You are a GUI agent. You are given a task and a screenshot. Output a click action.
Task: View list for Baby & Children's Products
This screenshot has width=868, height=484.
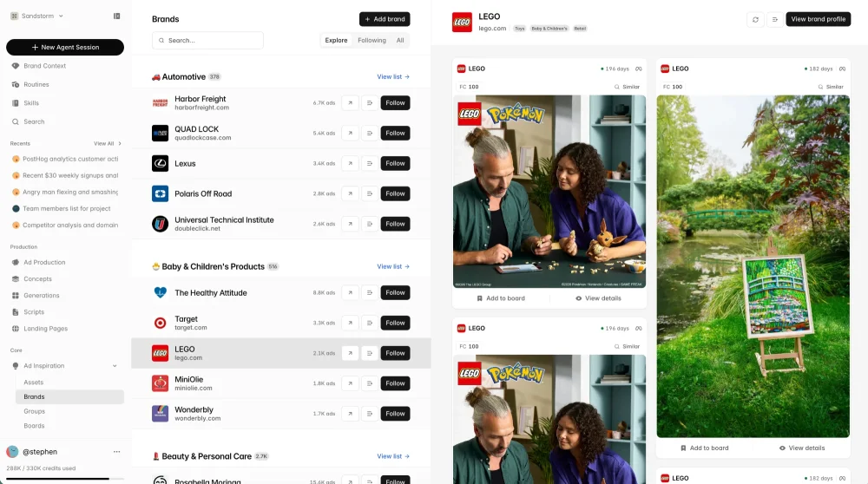[x=393, y=266]
